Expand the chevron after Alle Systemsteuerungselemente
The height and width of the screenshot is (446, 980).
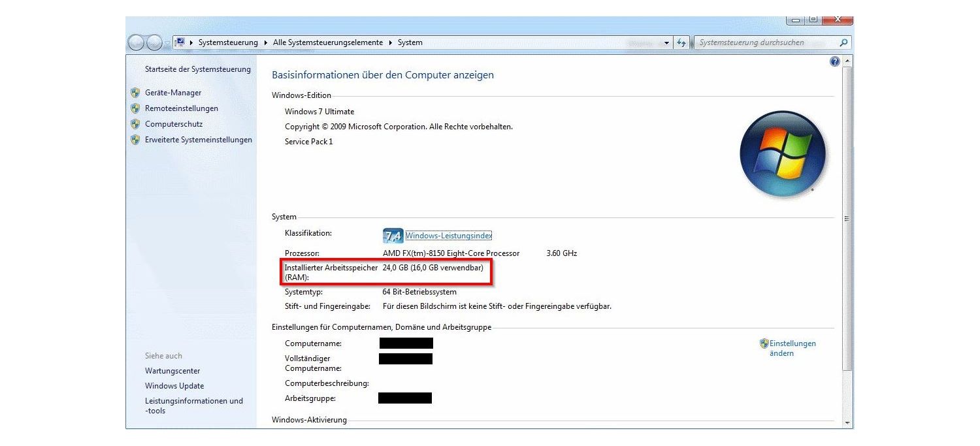coord(391,42)
